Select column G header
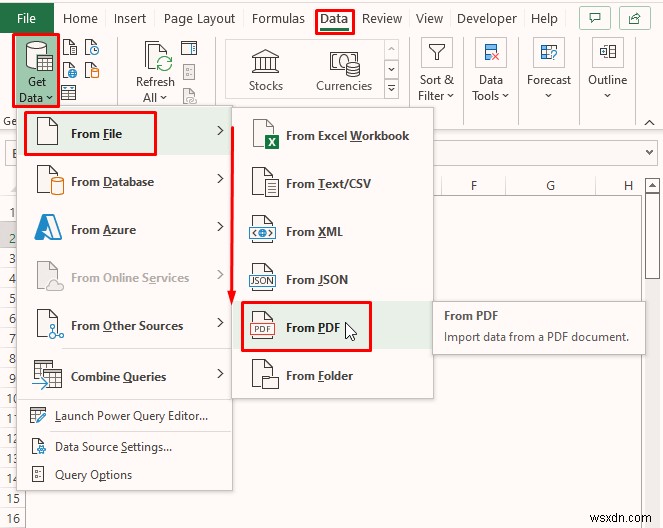The height and width of the screenshot is (528, 663). (x=550, y=185)
